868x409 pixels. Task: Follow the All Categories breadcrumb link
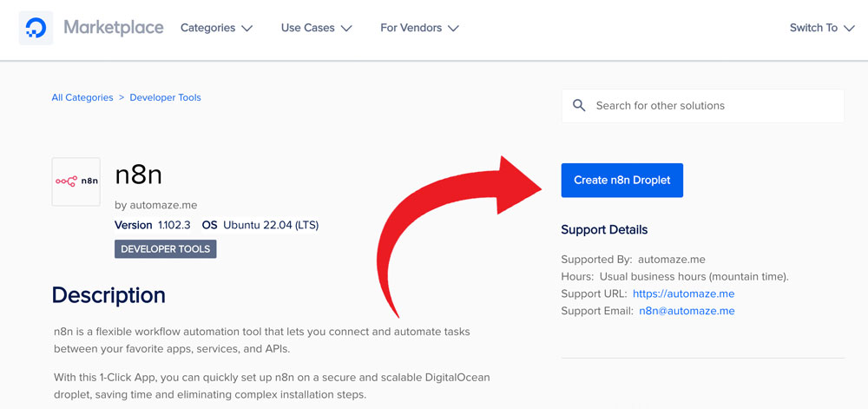coord(82,97)
